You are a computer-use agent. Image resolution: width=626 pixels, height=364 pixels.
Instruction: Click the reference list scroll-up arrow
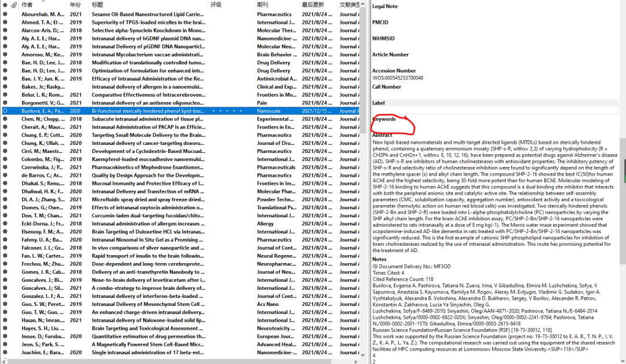(362, 4)
